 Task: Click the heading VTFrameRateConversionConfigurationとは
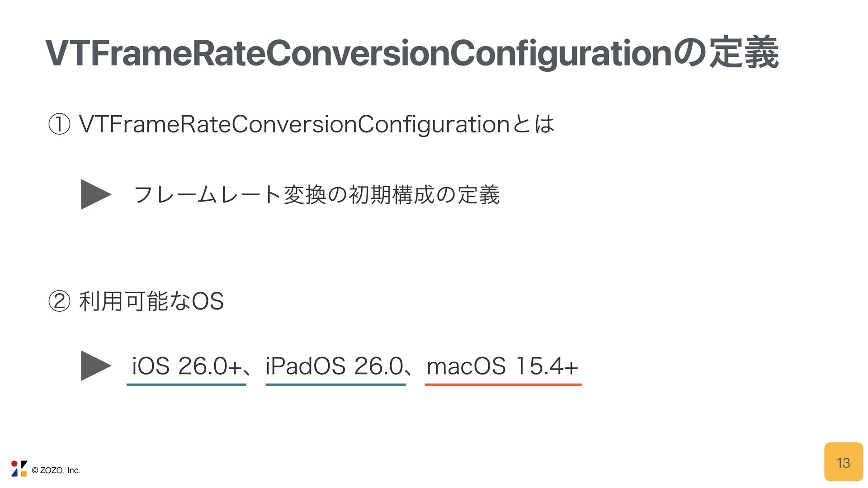[316, 124]
